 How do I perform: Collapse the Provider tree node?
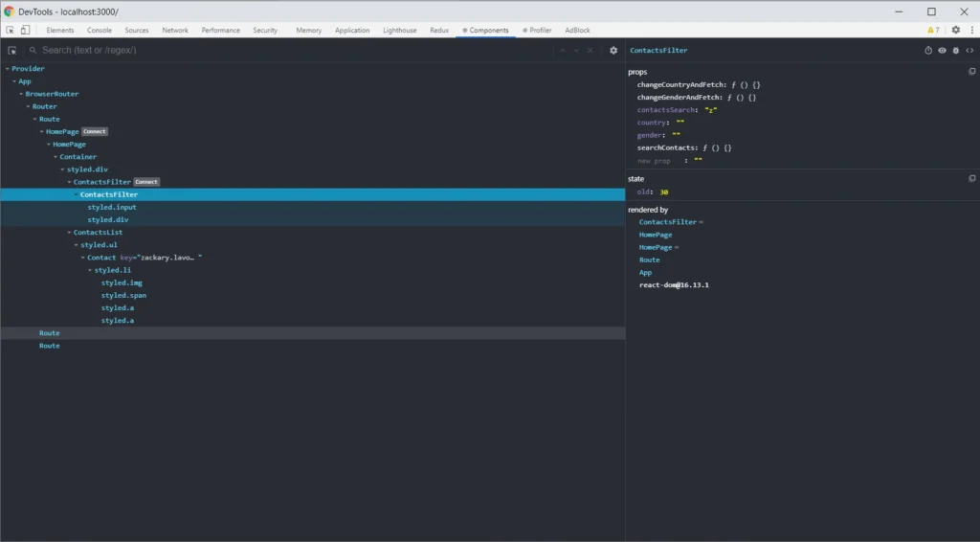point(8,69)
